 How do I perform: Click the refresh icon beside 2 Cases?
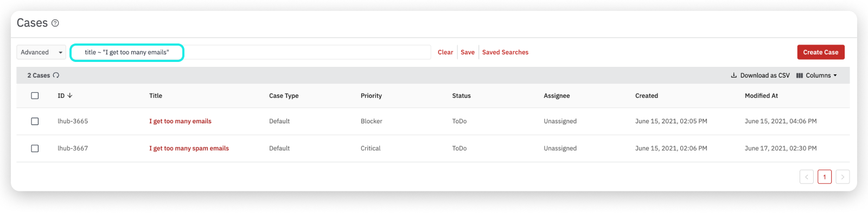point(56,76)
